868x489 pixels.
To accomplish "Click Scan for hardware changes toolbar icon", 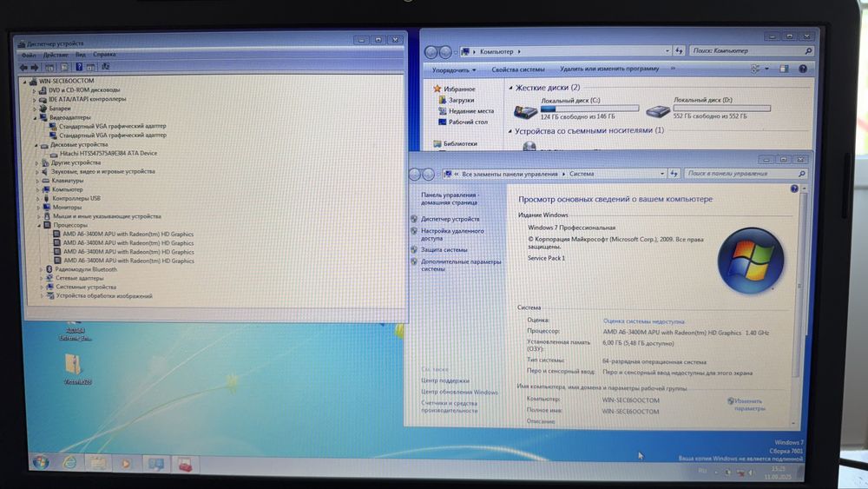I will point(105,67).
